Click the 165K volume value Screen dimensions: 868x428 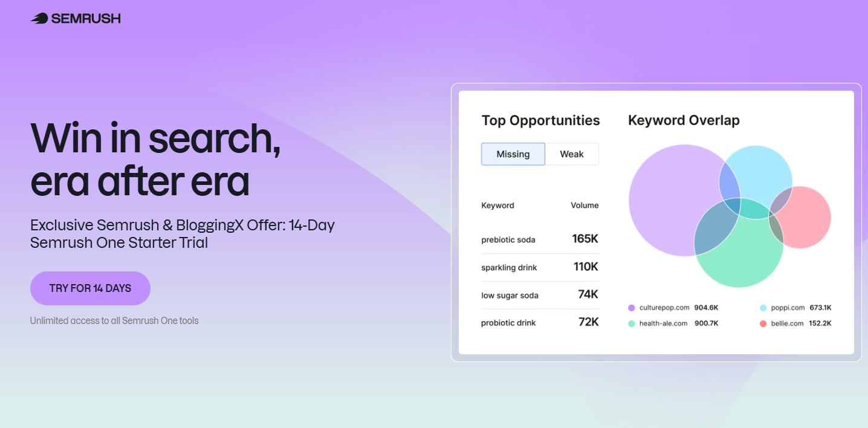(x=585, y=239)
